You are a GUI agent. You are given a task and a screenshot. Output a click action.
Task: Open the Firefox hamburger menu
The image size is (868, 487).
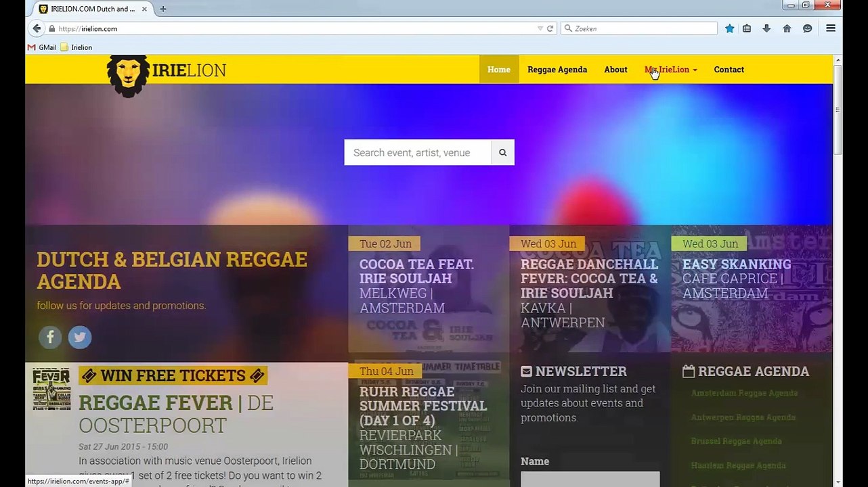(831, 28)
